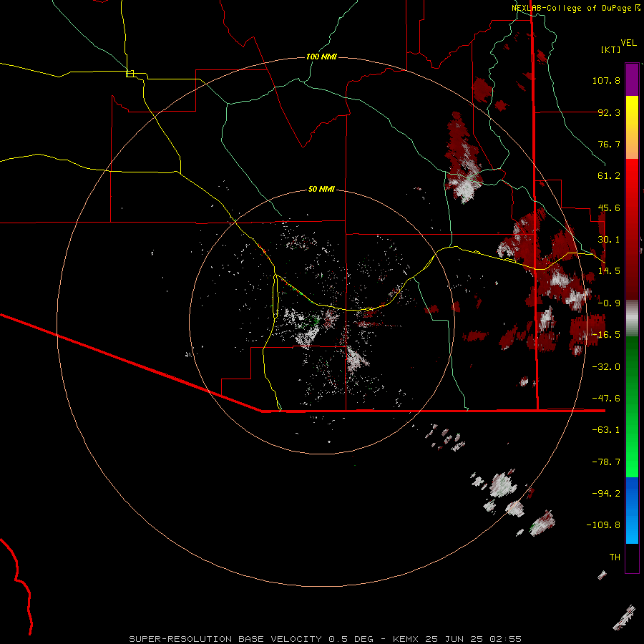
Task: Select the 107.8 scale value
Action: (x=606, y=80)
